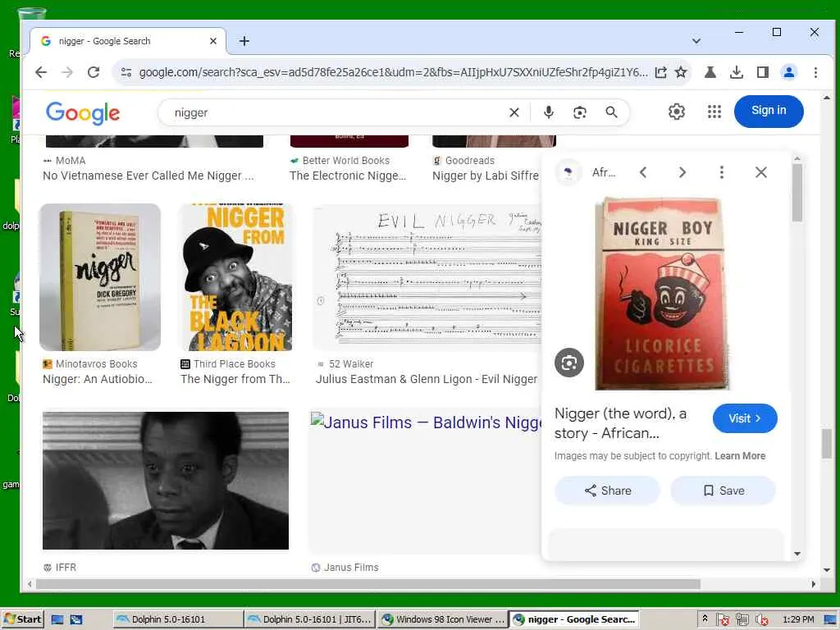Open Third Place Books cover thumbnail
The image size is (840, 630).
(235, 277)
